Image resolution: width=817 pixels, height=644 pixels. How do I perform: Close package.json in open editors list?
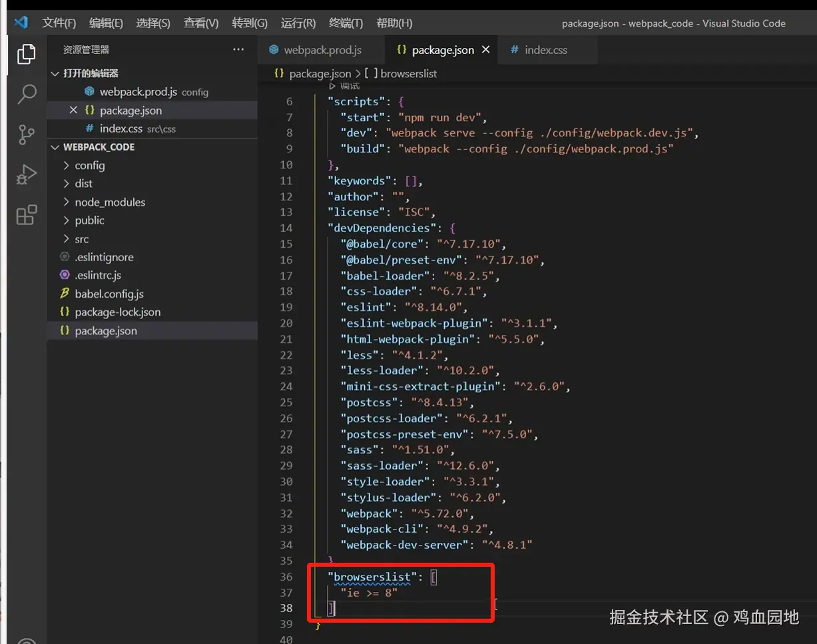73,110
